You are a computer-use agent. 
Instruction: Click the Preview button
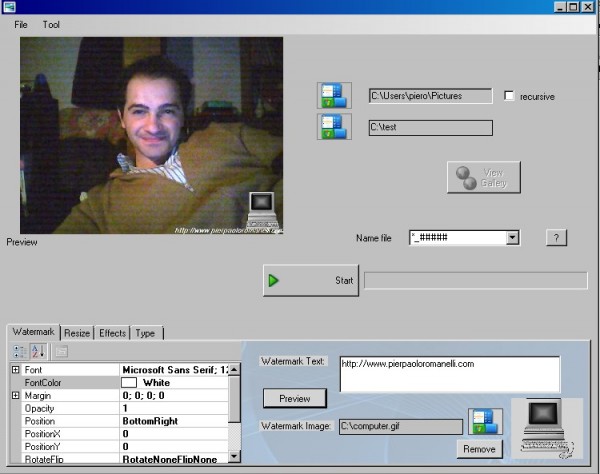point(294,398)
